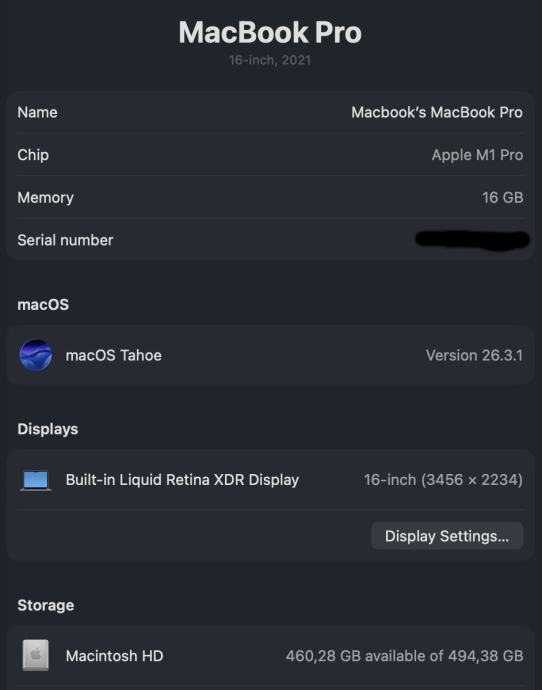Open Display Settings
Viewport: 542px width, 690px height.
point(447,536)
